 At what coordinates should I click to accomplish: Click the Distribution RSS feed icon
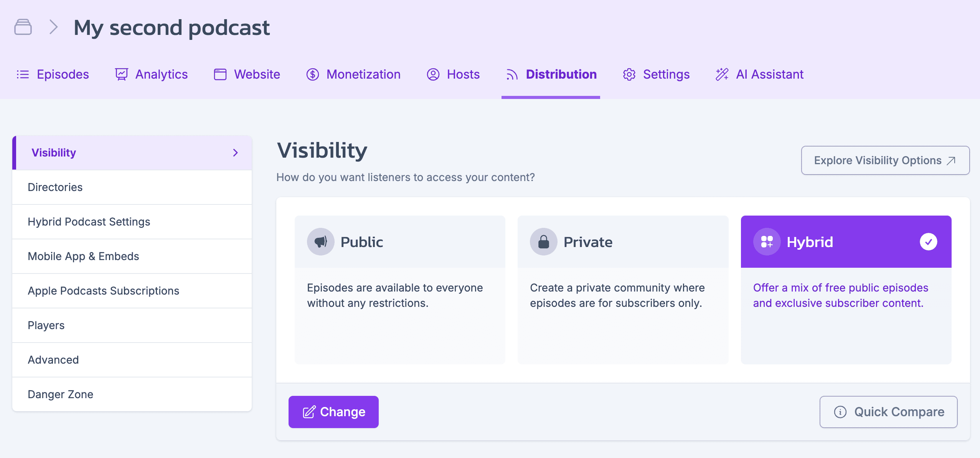click(512, 74)
